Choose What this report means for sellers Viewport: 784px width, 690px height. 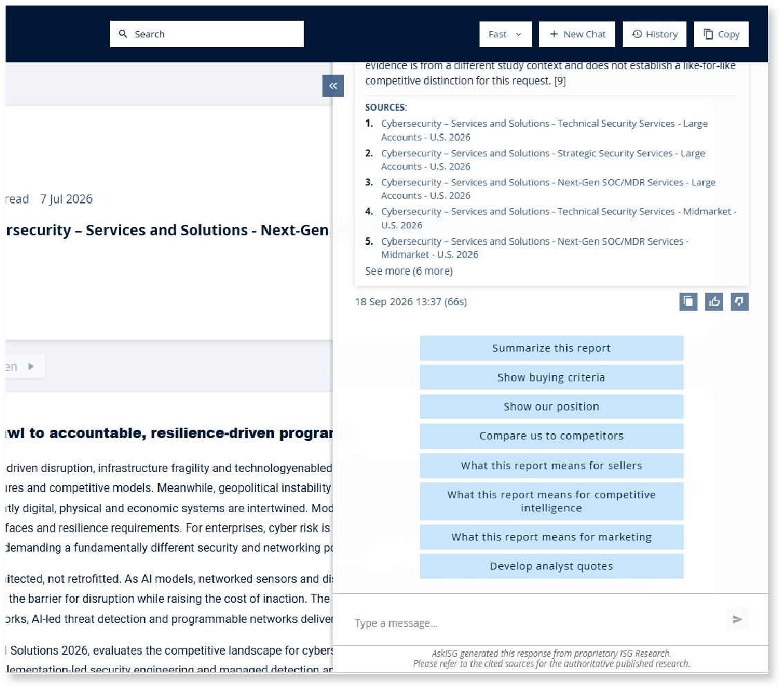pyautogui.click(x=551, y=466)
